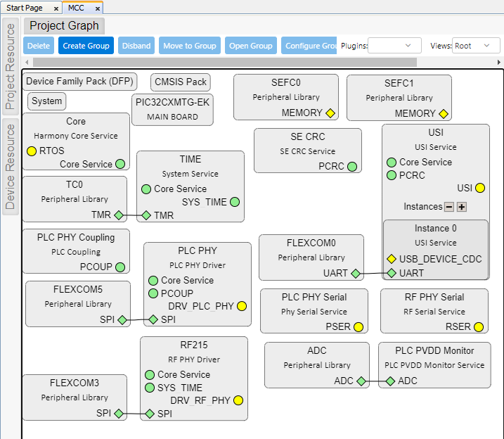
Task: Click the yellow PSER circle on PLC PHY Serial
Action: pos(358,326)
